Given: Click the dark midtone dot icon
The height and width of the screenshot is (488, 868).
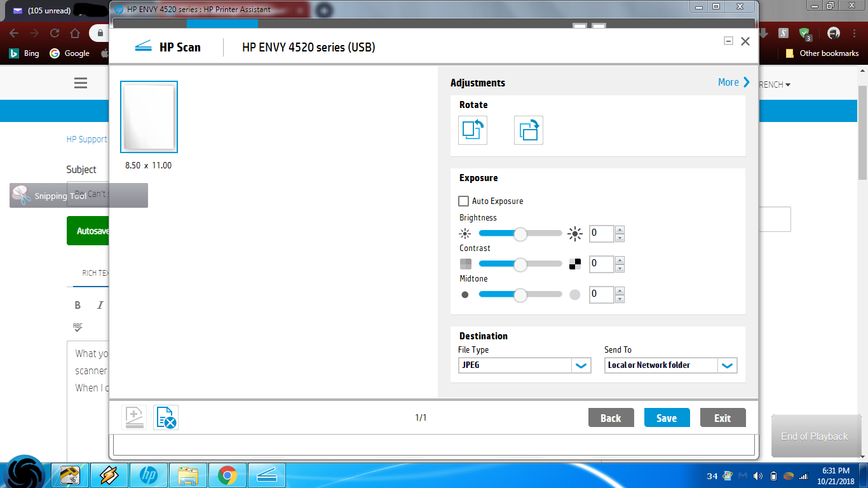Looking at the screenshot, I should [x=465, y=295].
